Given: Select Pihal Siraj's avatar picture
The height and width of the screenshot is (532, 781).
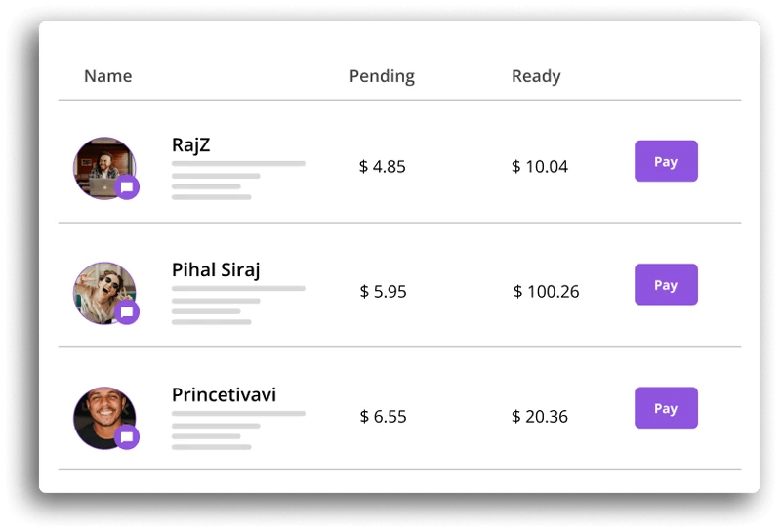Looking at the screenshot, I should tap(104, 294).
